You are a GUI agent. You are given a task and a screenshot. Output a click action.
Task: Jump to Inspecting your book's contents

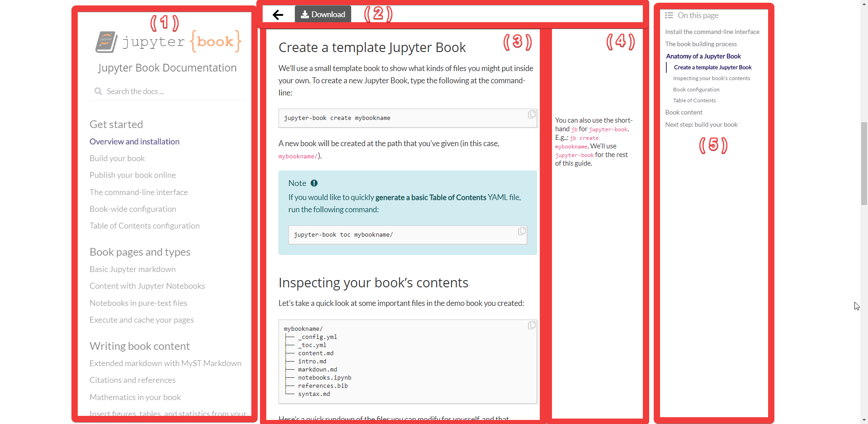[x=712, y=78]
